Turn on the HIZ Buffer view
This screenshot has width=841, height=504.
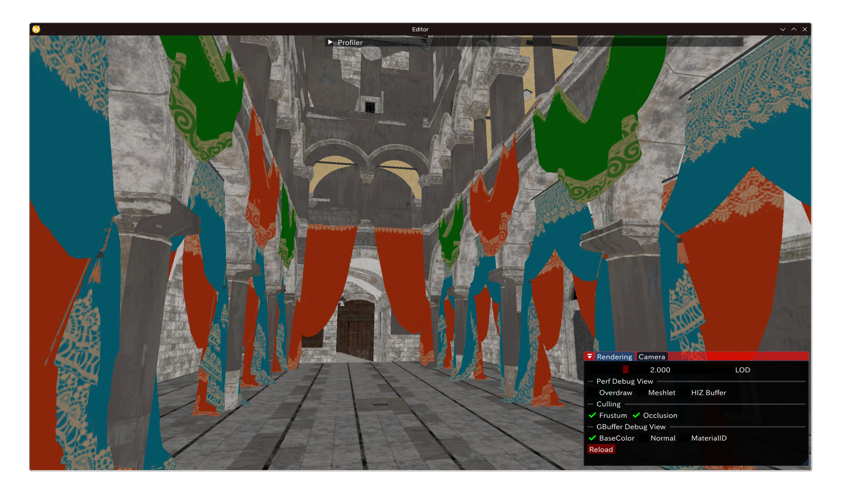pyautogui.click(x=684, y=393)
